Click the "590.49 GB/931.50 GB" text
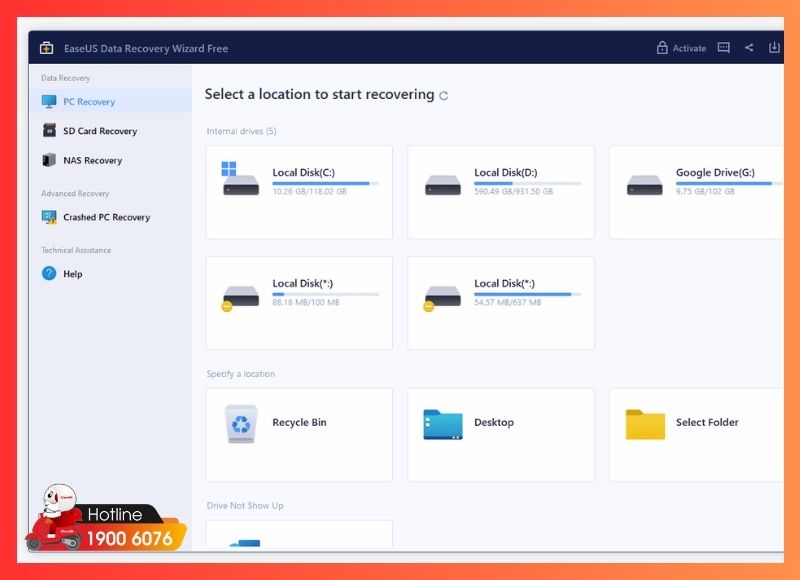The height and width of the screenshot is (580, 800). tap(514, 191)
